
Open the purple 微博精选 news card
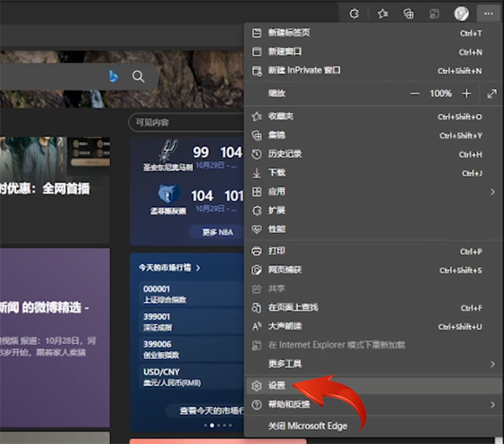(x=55, y=337)
